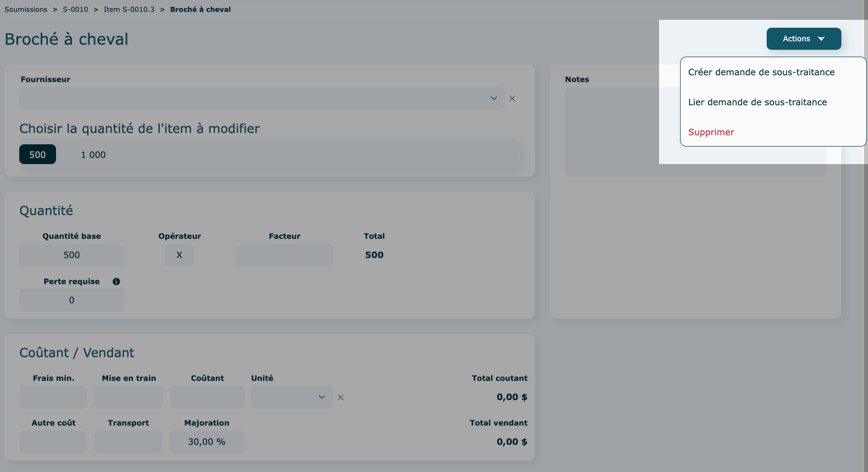868x472 pixels.
Task: Expand the Fournisseur dropdown chevron
Action: click(x=493, y=98)
